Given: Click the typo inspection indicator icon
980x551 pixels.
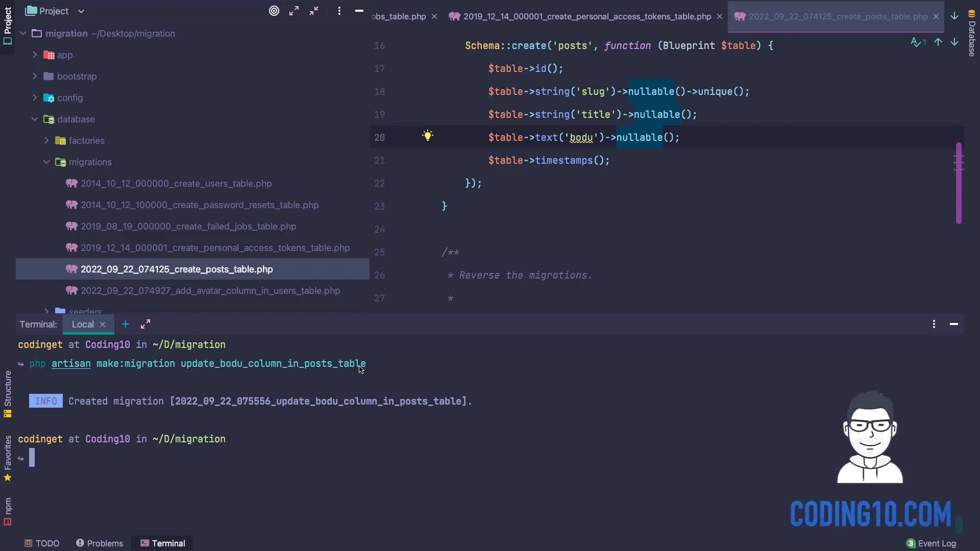Looking at the screenshot, I should 918,42.
